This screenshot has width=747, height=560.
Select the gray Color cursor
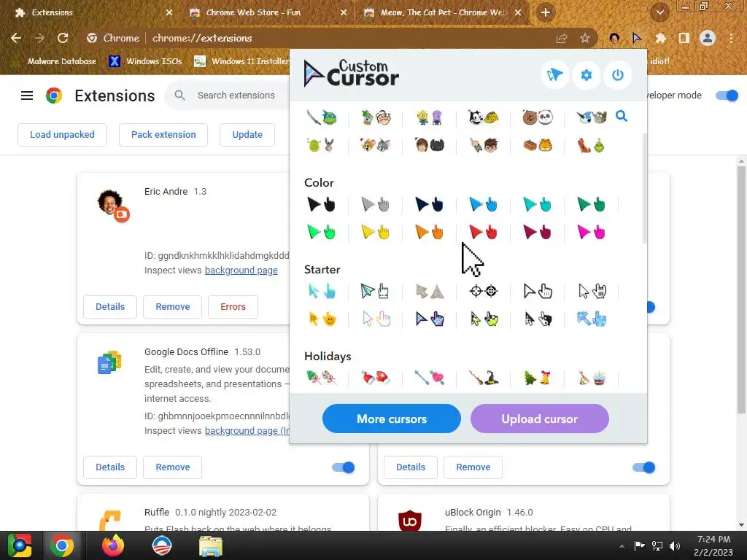376,204
